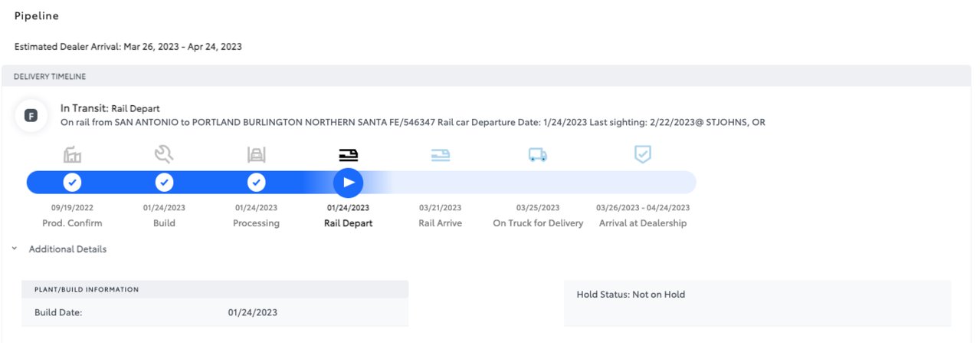The width and height of the screenshot is (980, 343).
Task: Click the Processing stage label
Action: tap(256, 223)
